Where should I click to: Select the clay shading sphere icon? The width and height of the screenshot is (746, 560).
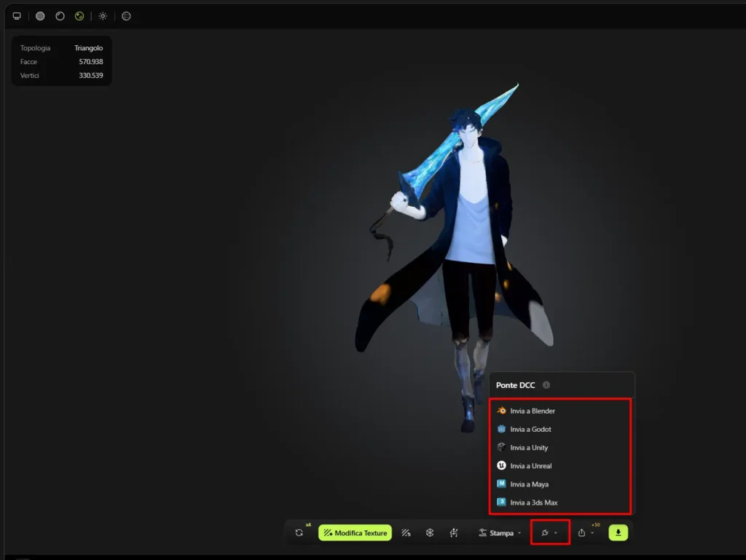tap(59, 16)
